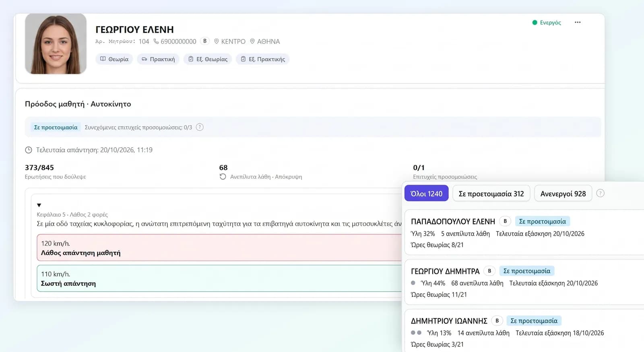Switch to the Σε προετοιμασία 312 tab

coord(491,193)
